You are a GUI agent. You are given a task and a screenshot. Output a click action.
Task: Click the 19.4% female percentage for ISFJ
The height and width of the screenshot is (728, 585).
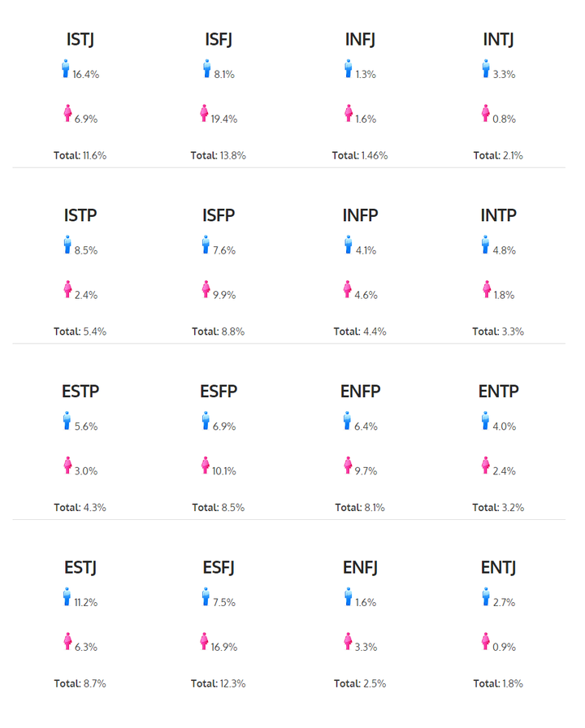225,119
